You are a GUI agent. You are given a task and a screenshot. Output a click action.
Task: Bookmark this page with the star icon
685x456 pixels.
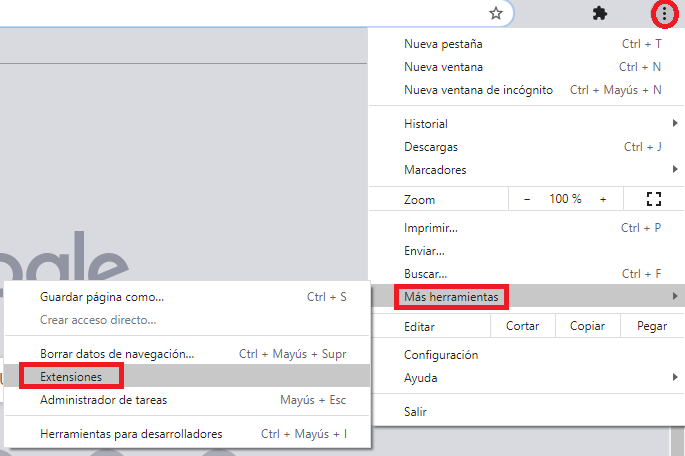click(x=496, y=13)
